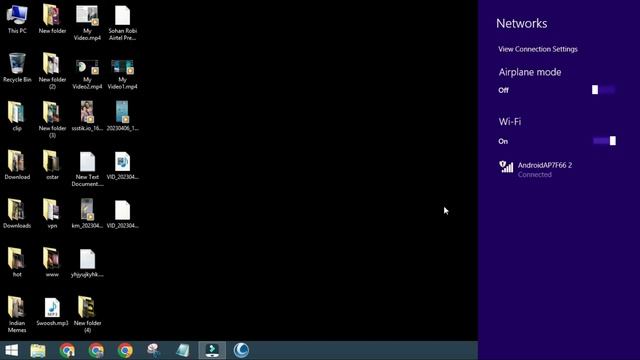Open the blue crescent moon taskbar app
This screenshot has width=640, height=360.
[241, 350]
